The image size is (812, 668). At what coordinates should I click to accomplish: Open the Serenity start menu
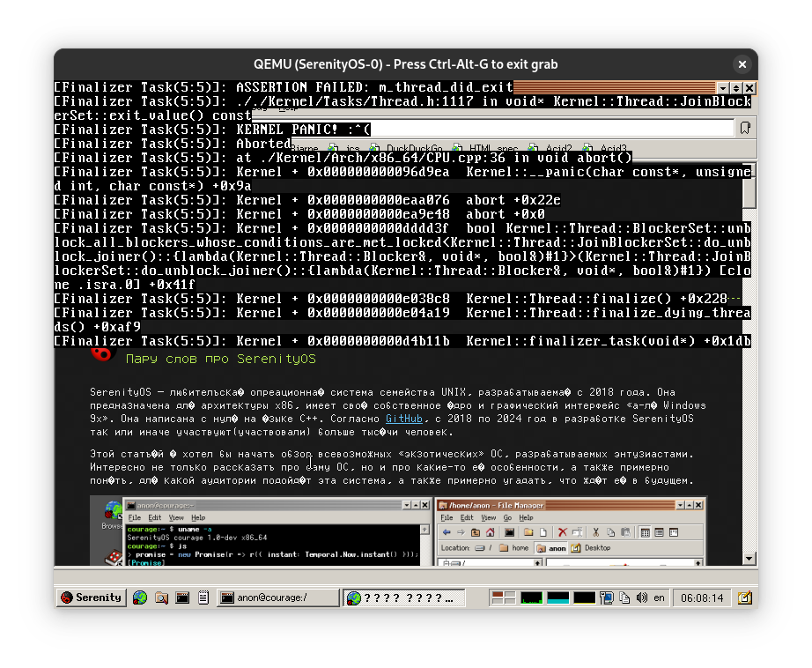[91, 597]
